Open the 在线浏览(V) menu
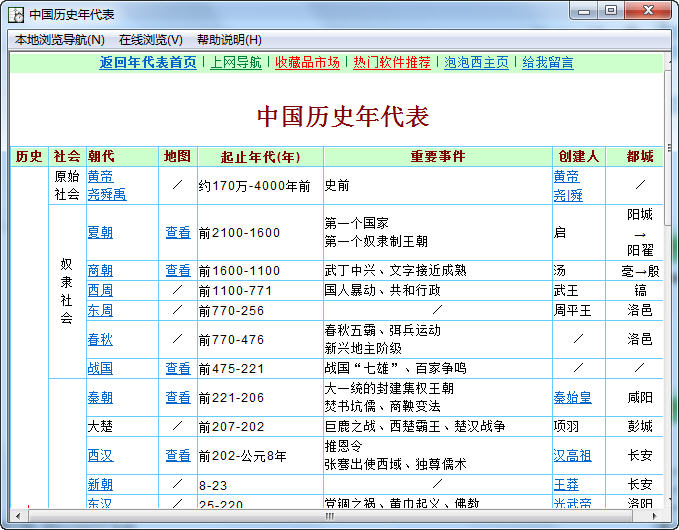Viewport: 679px width, 530px height. [151, 40]
